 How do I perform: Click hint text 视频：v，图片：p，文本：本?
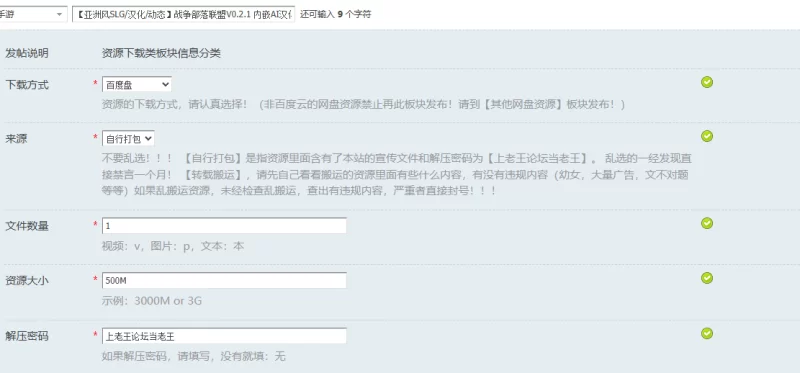pos(173,246)
